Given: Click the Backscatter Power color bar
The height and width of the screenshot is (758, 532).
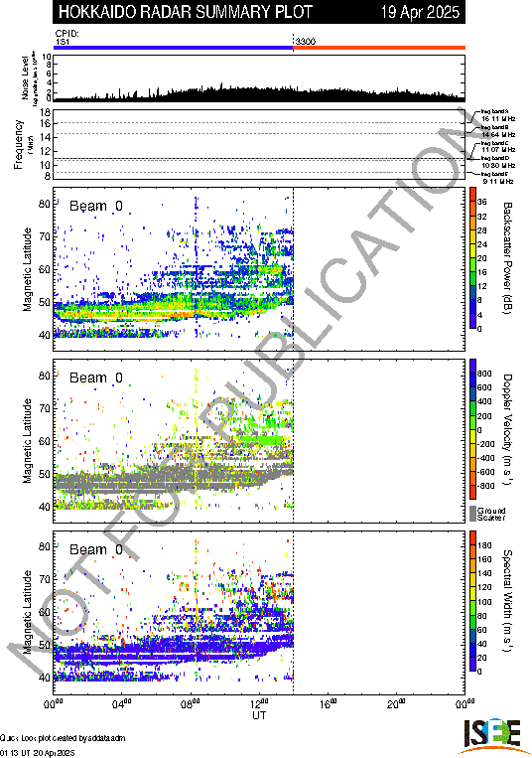Looking at the screenshot, I should [x=472, y=258].
